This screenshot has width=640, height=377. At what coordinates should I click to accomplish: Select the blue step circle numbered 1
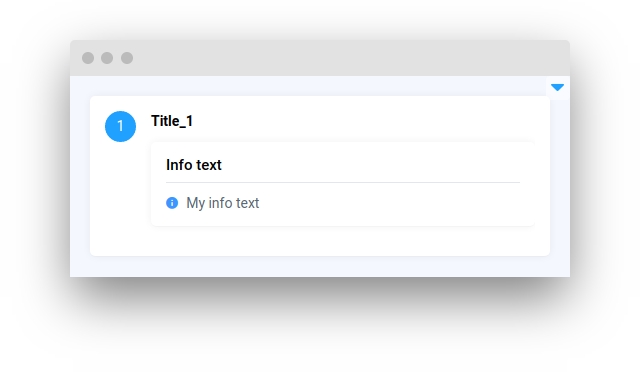[120, 126]
